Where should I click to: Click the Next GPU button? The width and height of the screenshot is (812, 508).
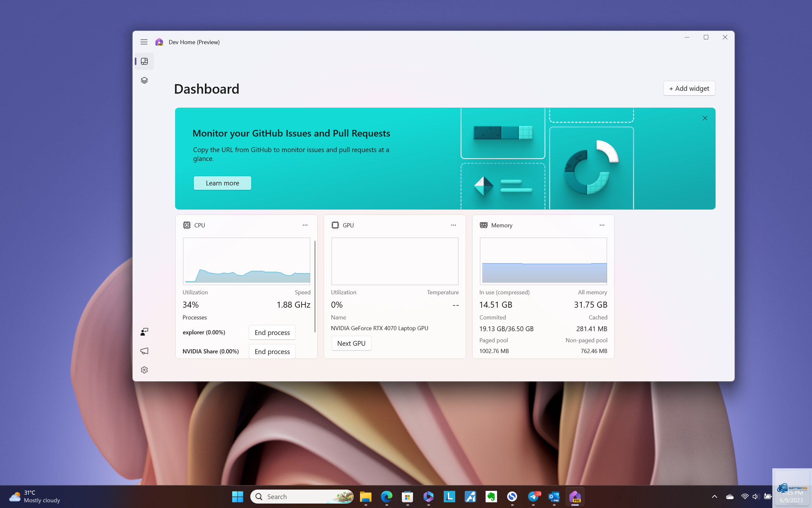click(351, 343)
